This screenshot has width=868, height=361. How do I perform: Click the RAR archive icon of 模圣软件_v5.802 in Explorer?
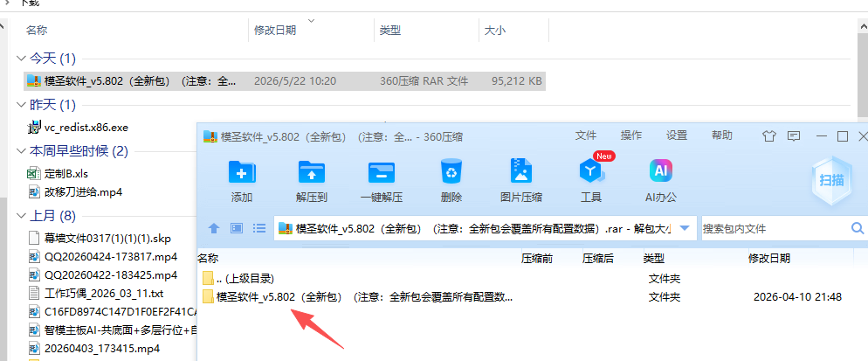(34, 81)
